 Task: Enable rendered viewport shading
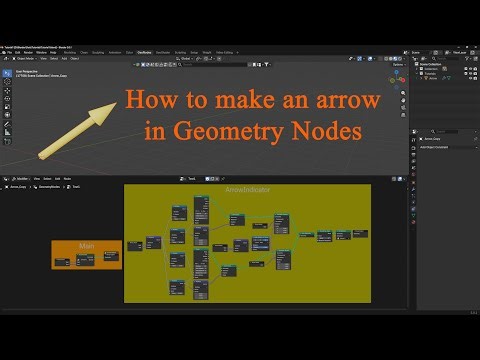(400, 59)
